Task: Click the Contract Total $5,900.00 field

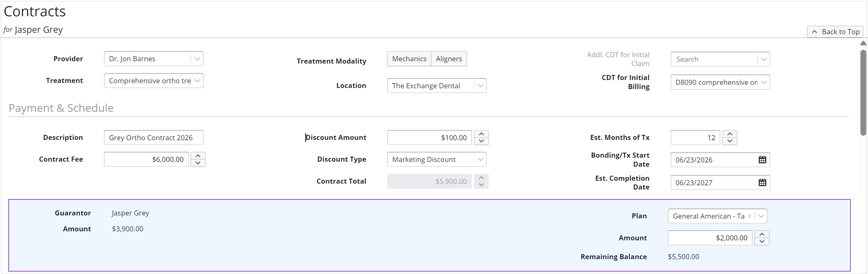Action: click(429, 182)
